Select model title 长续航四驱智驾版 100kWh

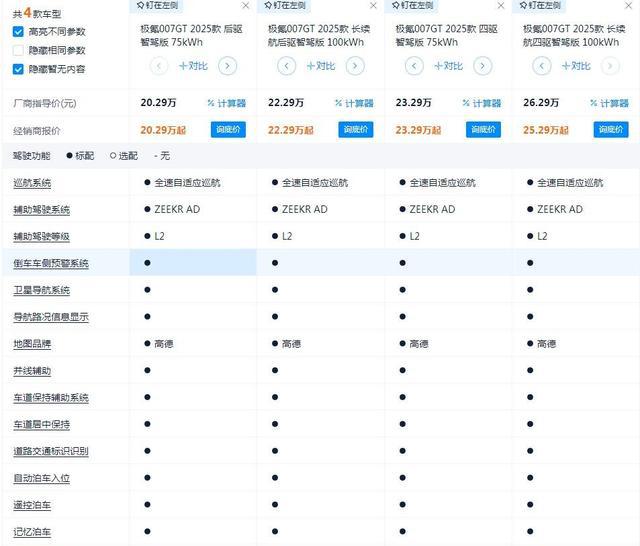point(574,36)
